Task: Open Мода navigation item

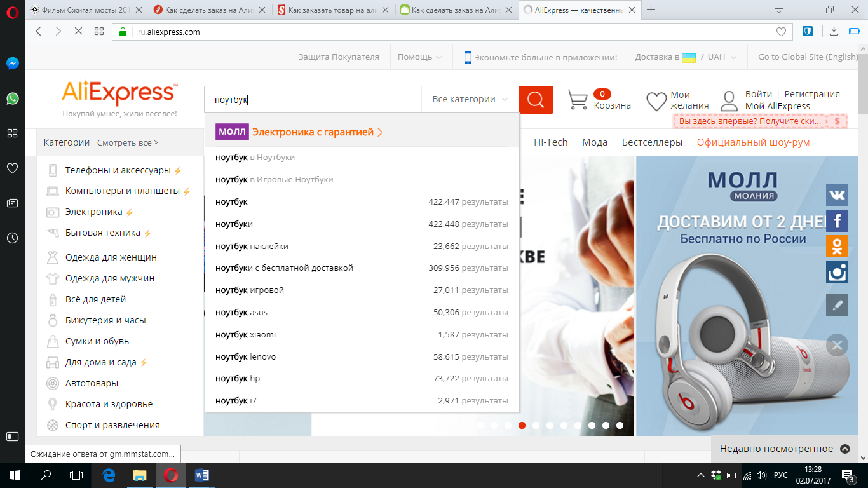Action: click(595, 142)
